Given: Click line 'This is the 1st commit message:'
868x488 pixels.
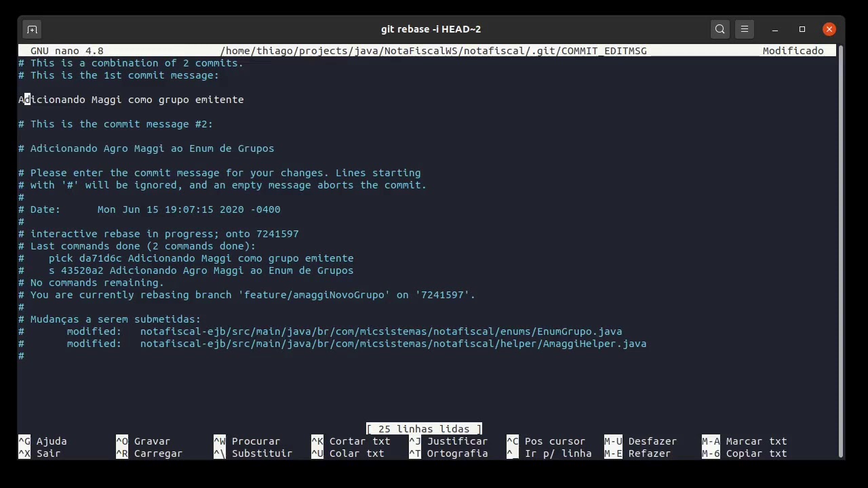Looking at the screenshot, I should point(119,75).
